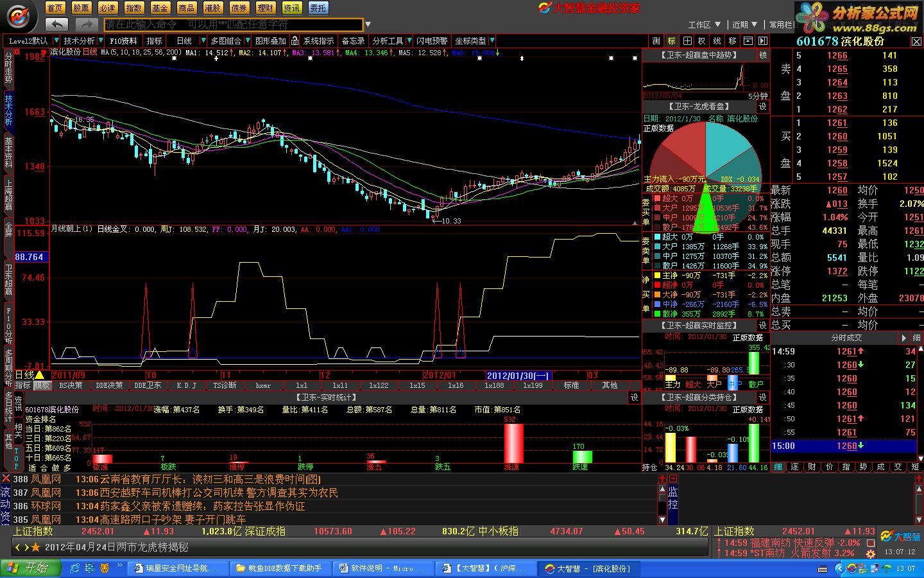Click the skip-to-end panel icon
Viewport: 924px width, 578px height.
click(x=762, y=40)
